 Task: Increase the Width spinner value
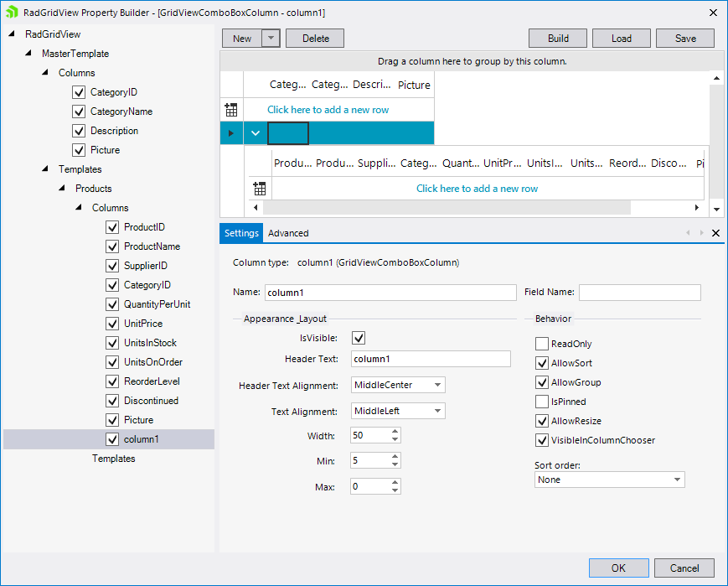(x=395, y=432)
